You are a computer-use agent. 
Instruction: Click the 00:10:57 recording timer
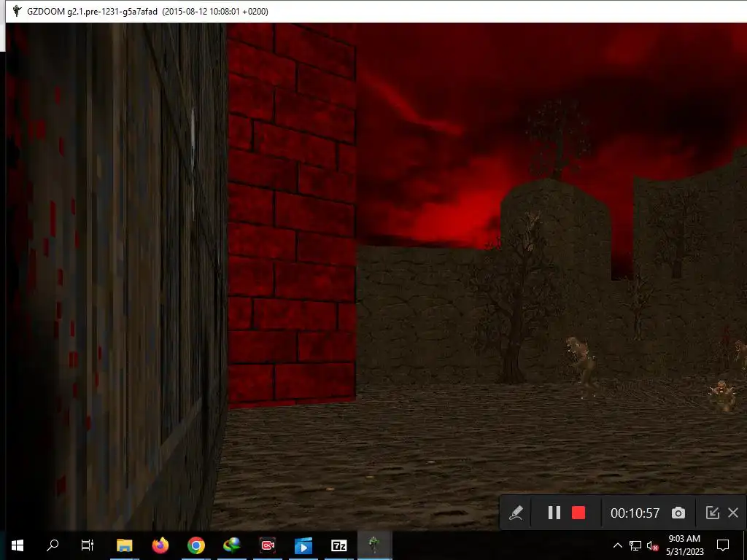(635, 513)
